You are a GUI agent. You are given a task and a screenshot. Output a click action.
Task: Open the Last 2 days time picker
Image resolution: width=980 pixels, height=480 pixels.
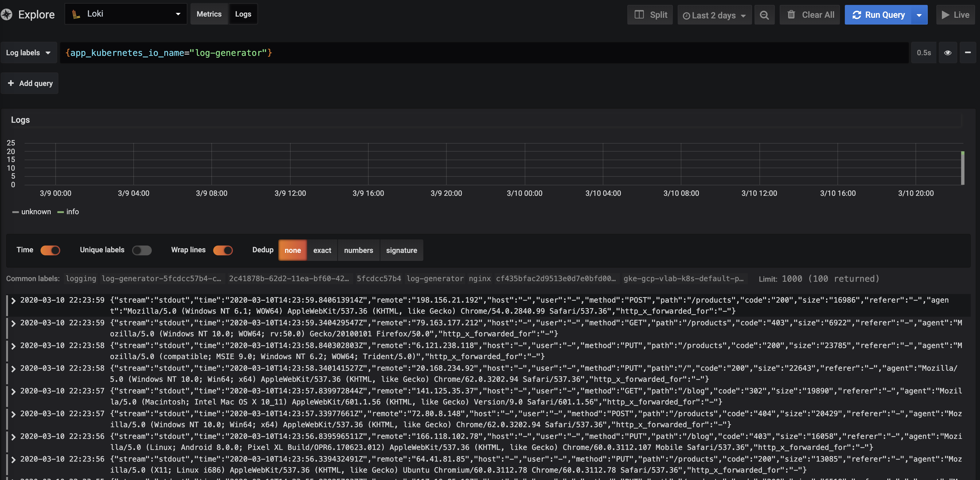715,15
